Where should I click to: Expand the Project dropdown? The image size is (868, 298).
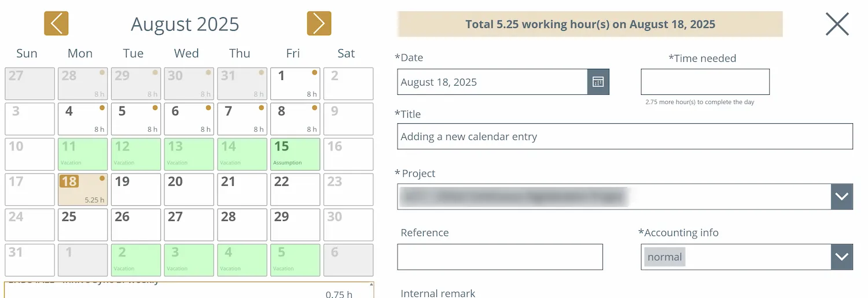[x=841, y=197]
